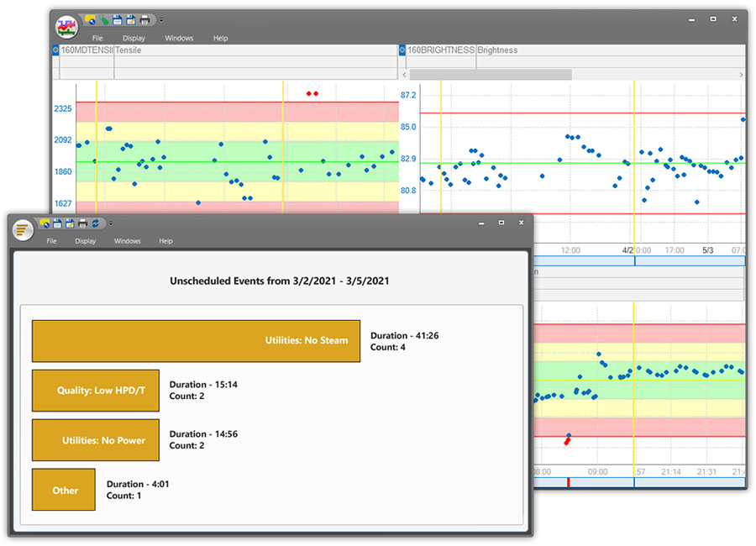Image resolution: width=756 pixels, height=546 pixels.
Task: Click the round bar-chart application button
Action: click(23, 228)
